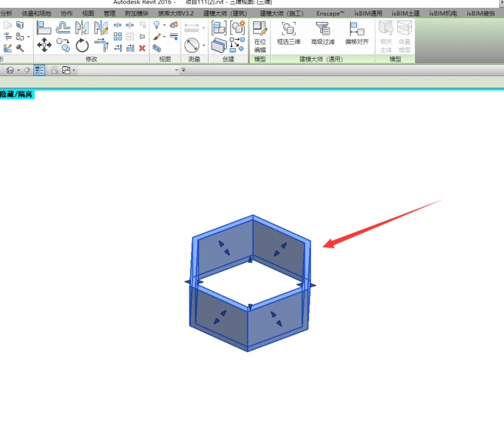Open the isBIM机电 ribbon tab
The image size is (504, 424).
[443, 13]
